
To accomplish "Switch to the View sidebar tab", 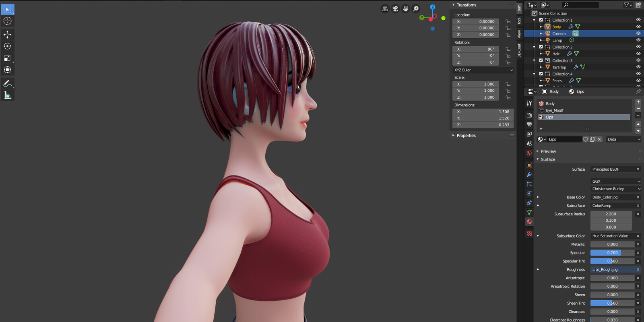I will [519, 34].
